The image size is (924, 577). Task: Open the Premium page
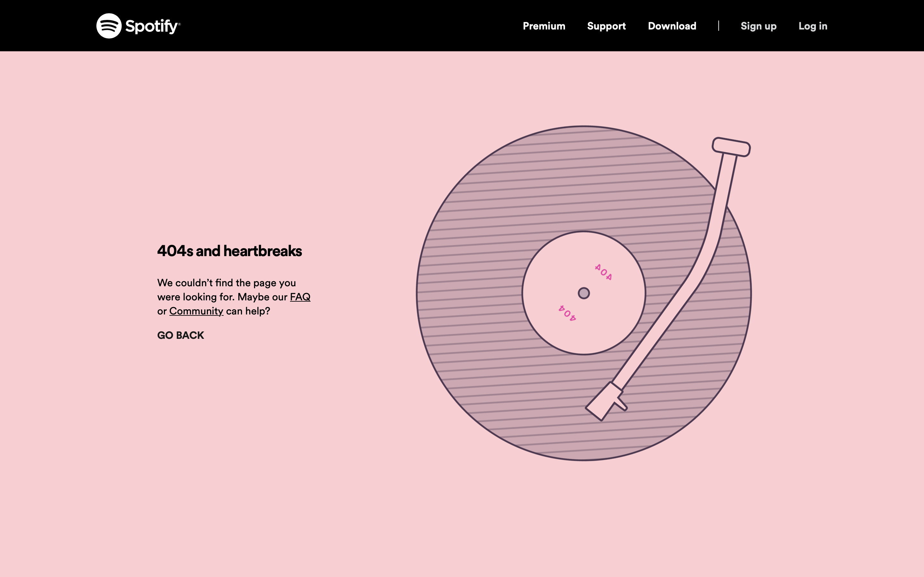(544, 26)
